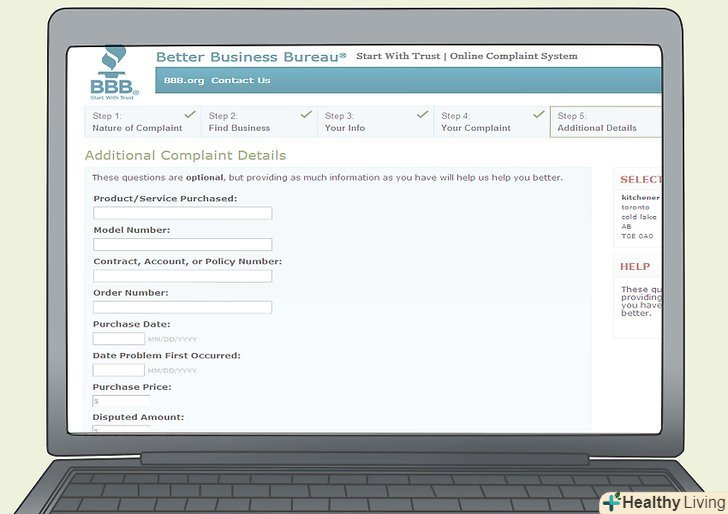This screenshot has width=728, height=514.
Task: Go to Step 3 Your Info
Action: [x=375, y=122]
